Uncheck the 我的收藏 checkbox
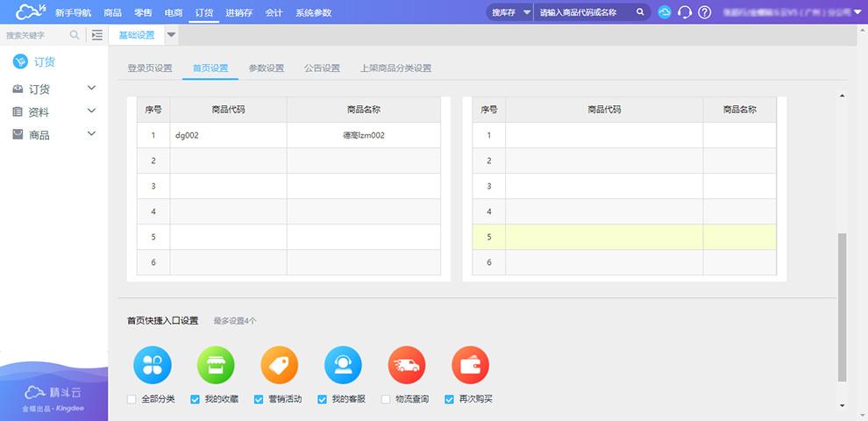 coord(195,399)
